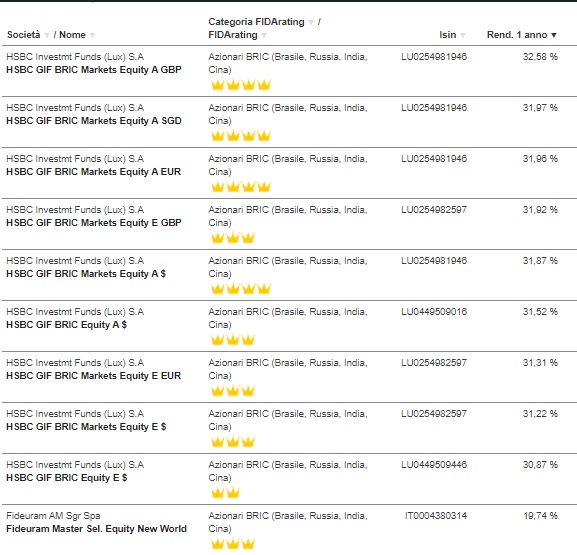Viewport: 577px width, 555px height.
Task: Open Fideuram Master Sel. Equity New World
Action: (96, 529)
